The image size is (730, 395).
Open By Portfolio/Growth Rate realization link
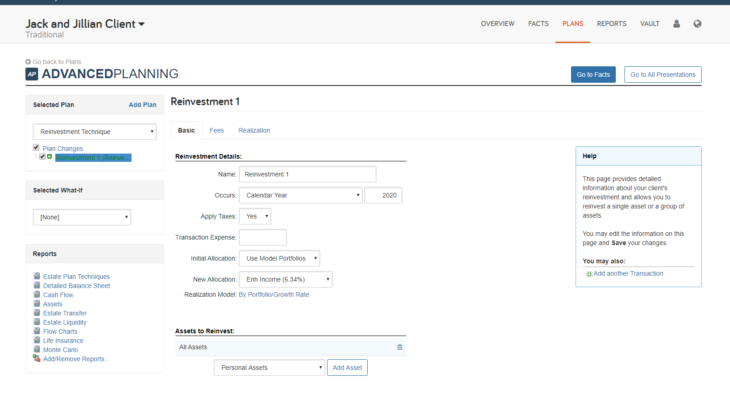pos(274,294)
